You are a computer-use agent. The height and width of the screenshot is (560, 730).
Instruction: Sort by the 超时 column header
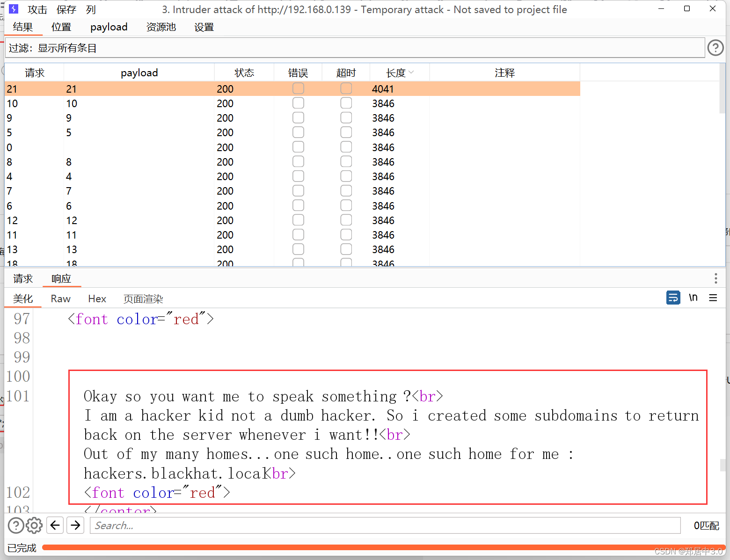(346, 73)
